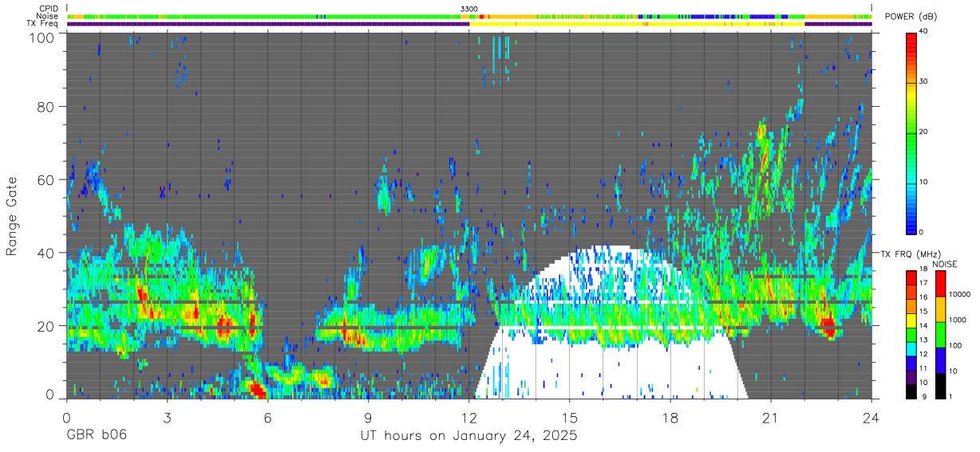Click the noise scale value 10000
The width and height of the screenshot is (980, 452).
[958, 294]
